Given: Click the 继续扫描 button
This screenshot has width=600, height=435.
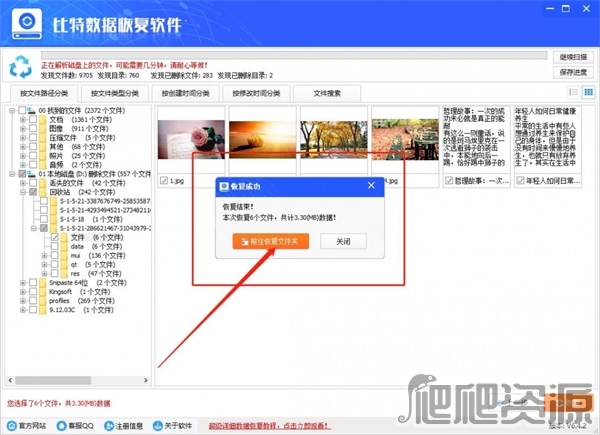Looking at the screenshot, I should [573, 57].
